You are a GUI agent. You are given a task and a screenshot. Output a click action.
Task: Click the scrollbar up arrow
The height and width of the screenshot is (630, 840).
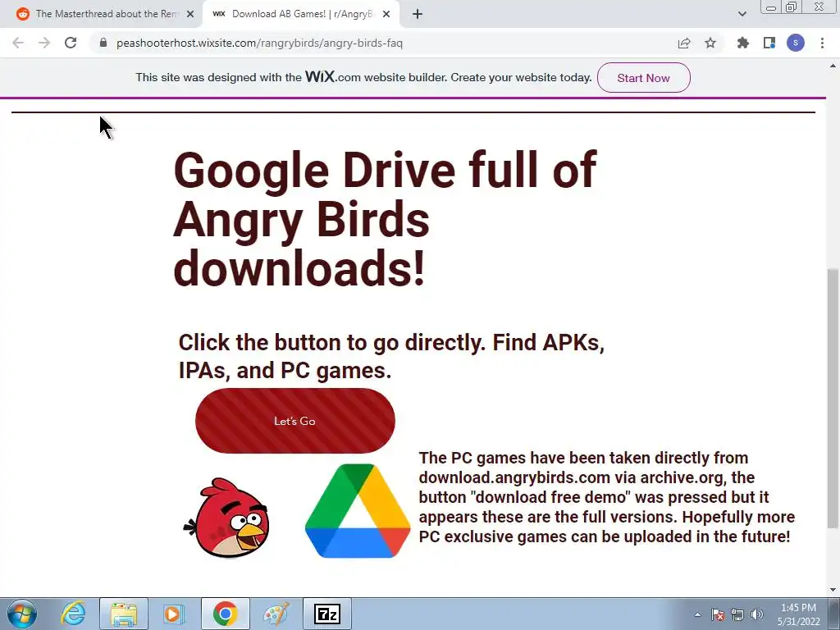(x=833, y=66)
